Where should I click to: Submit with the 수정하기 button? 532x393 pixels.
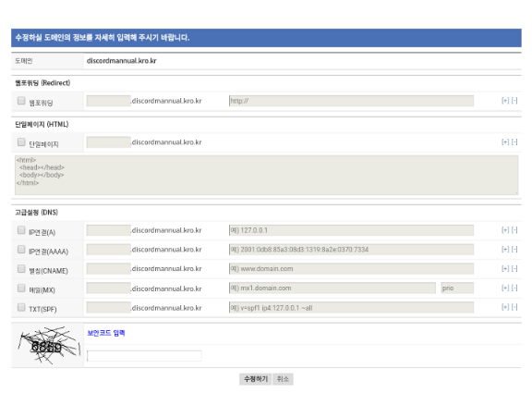pyautogui.click(x=256, y=379)
